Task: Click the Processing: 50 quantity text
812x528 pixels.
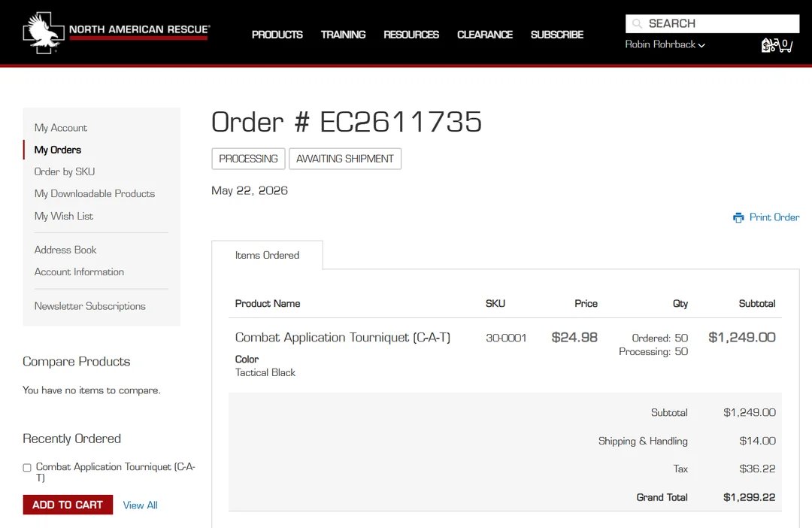Action: 653,351
